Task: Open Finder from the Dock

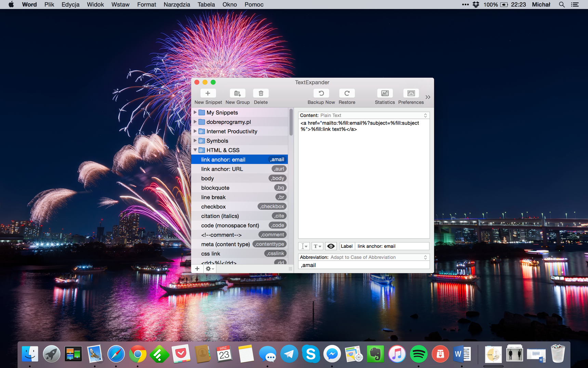Action: pyautogui.click(x=30, y=354)
